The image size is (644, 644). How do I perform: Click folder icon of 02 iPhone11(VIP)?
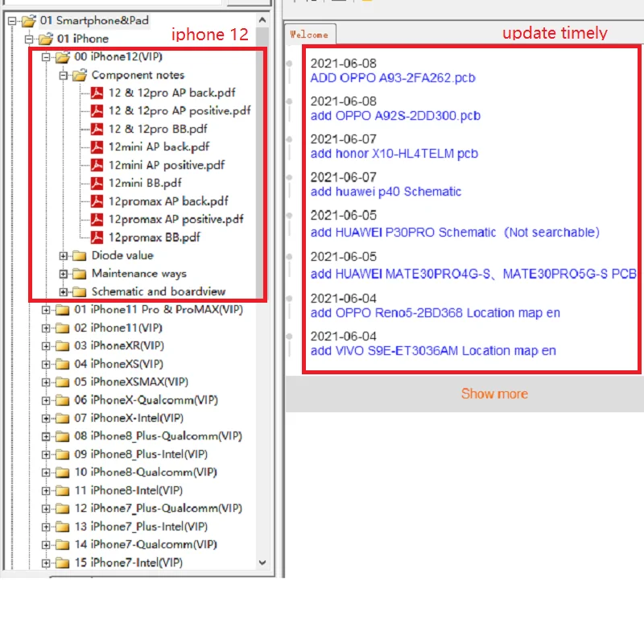pos(63,328)
